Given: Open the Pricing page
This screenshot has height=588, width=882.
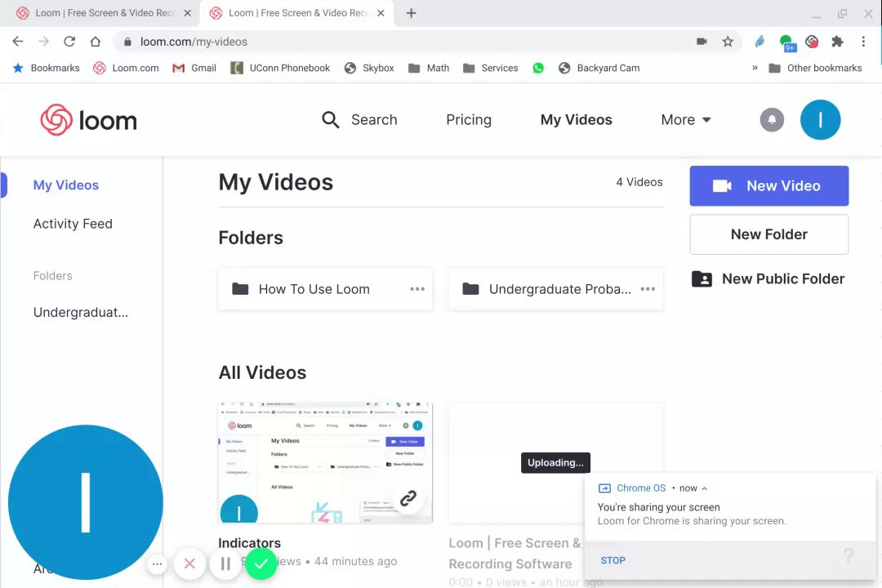Looking at the screenshot, I should coord(469,120).
